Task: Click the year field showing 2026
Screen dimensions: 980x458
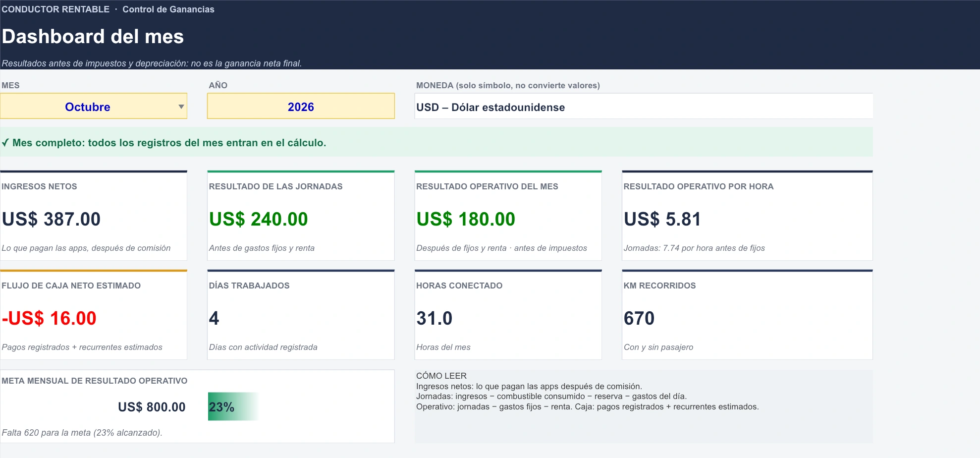Action: (301, 106)
